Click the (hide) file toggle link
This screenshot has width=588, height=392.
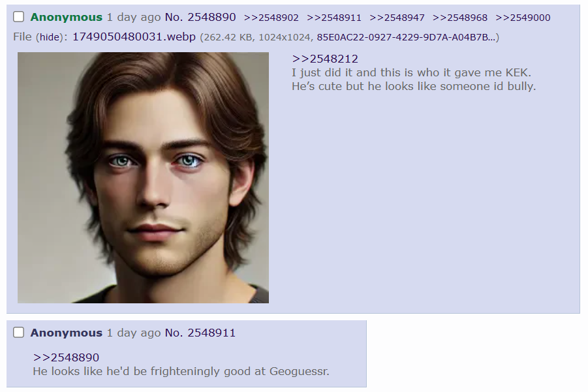click(50, 37)
